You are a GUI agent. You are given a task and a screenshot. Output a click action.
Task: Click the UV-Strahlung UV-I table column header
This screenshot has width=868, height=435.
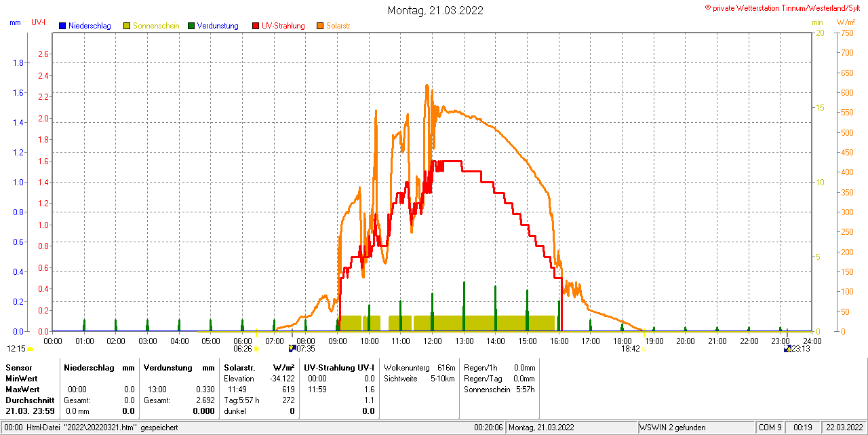point(339,367)
